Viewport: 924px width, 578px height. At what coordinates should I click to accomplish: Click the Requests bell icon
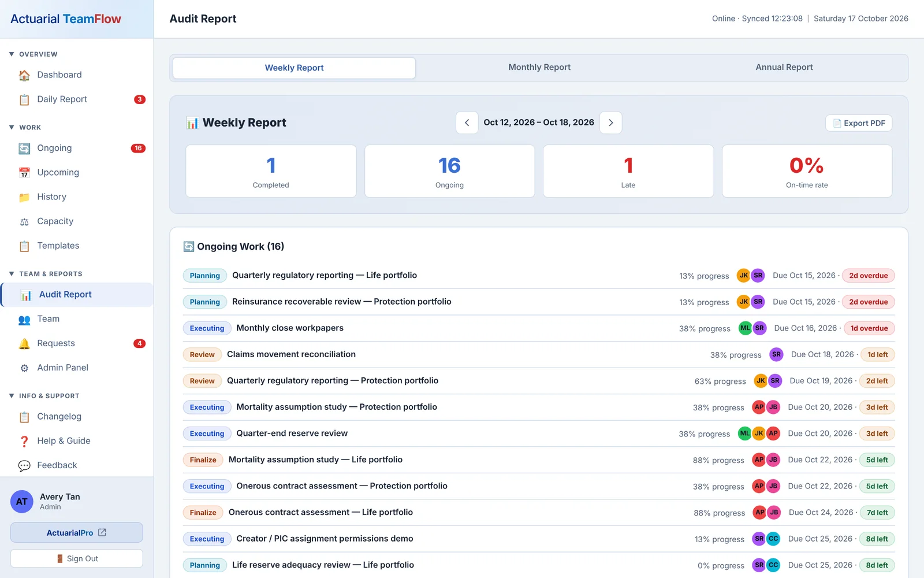(x=24, y=343)
